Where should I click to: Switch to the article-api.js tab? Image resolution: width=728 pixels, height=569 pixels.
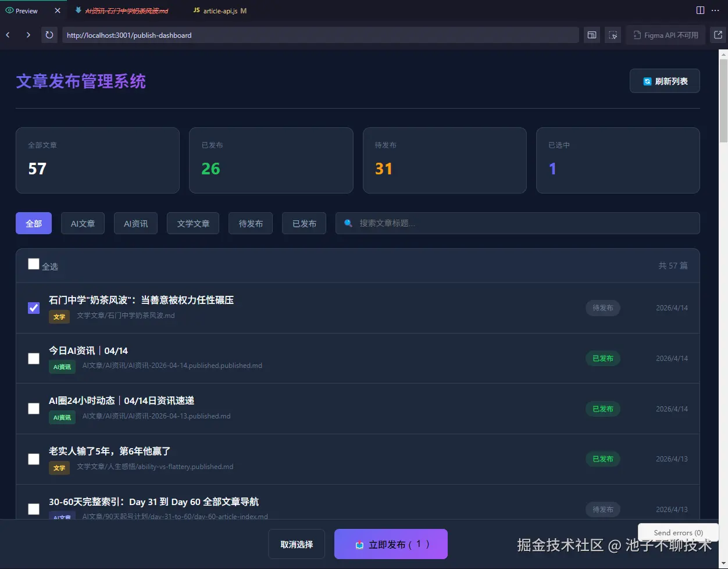coord(219,10)
